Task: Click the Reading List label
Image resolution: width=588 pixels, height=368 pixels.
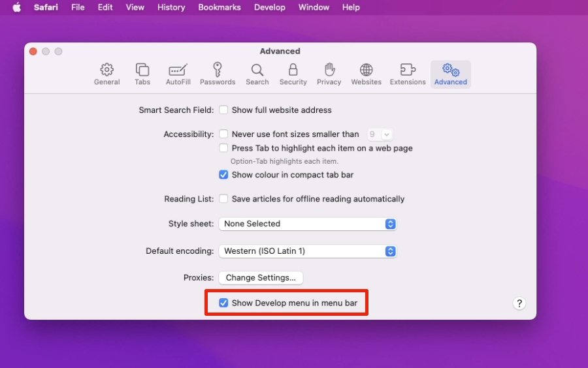Action: pyautogui.click(x=189, y=199)
